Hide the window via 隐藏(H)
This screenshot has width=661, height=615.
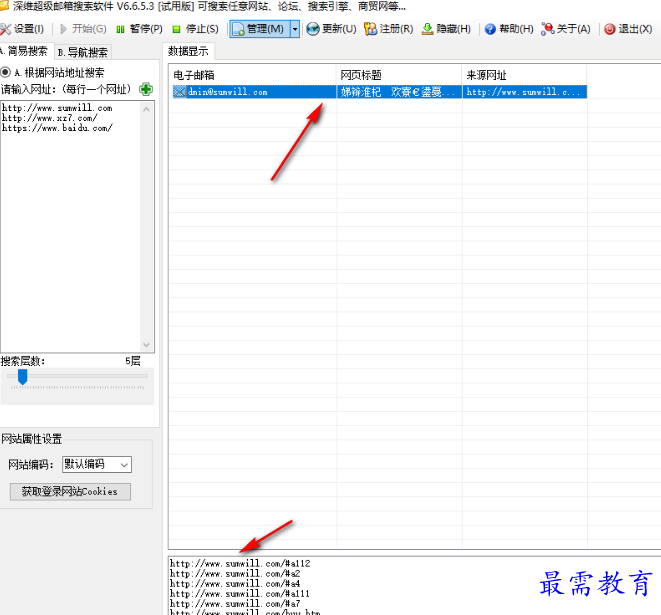(x=446, y=29)
